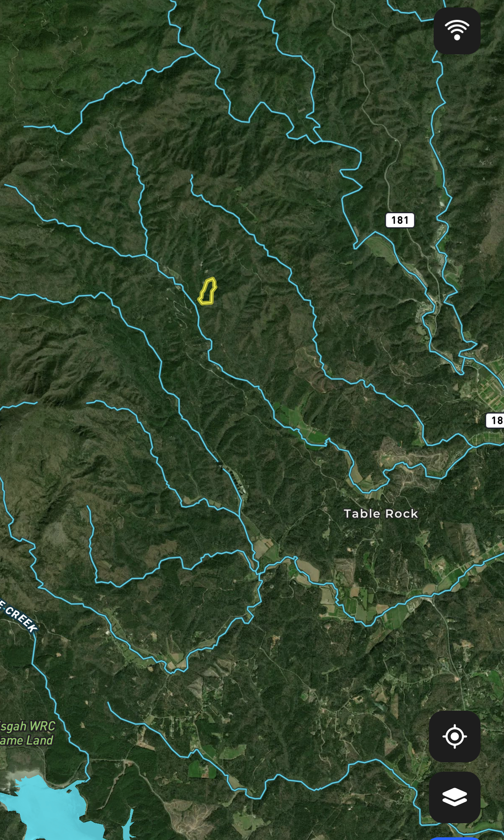504x840 pixels.
Task: Center map with crosshair location icon
Action: click(455, 736)
